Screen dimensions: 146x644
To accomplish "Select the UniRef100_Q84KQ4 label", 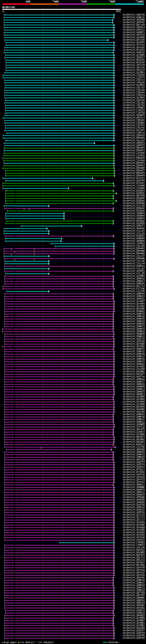I will [134, 228].
